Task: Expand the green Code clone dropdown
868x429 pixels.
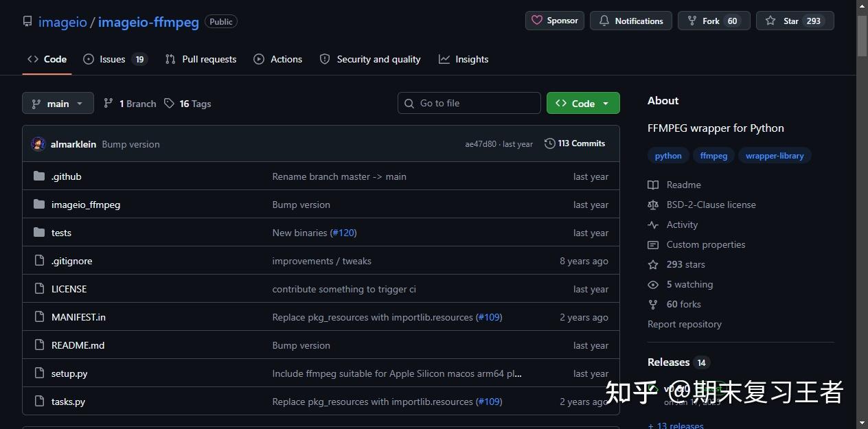Action: pos(583,103)
